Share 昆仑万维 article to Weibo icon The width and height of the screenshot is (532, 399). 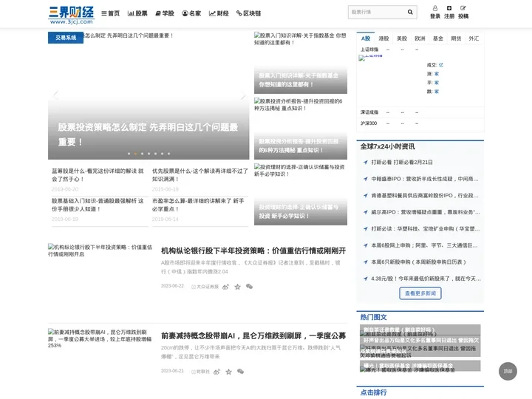tap(216, 372)
